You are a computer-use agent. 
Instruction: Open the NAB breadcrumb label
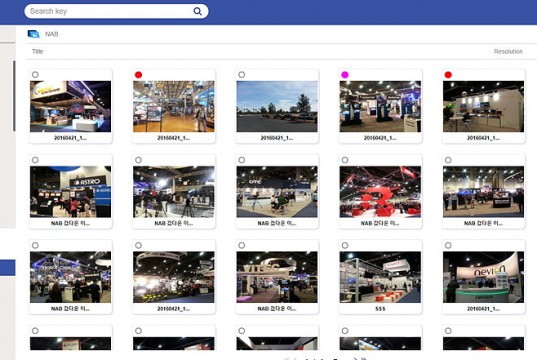coord(52,34)
